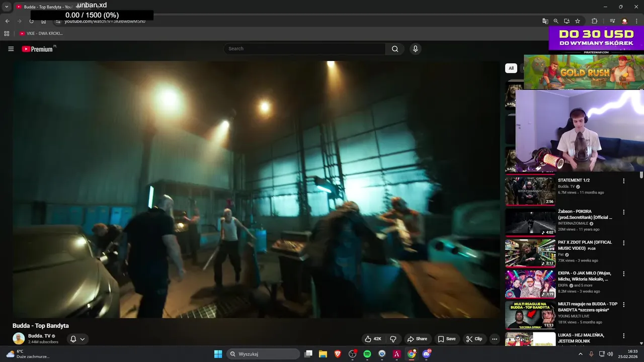Screen dimensions: 644x362
Task: Open the Chrome profile avatar
Action: (x=624, y=21)
